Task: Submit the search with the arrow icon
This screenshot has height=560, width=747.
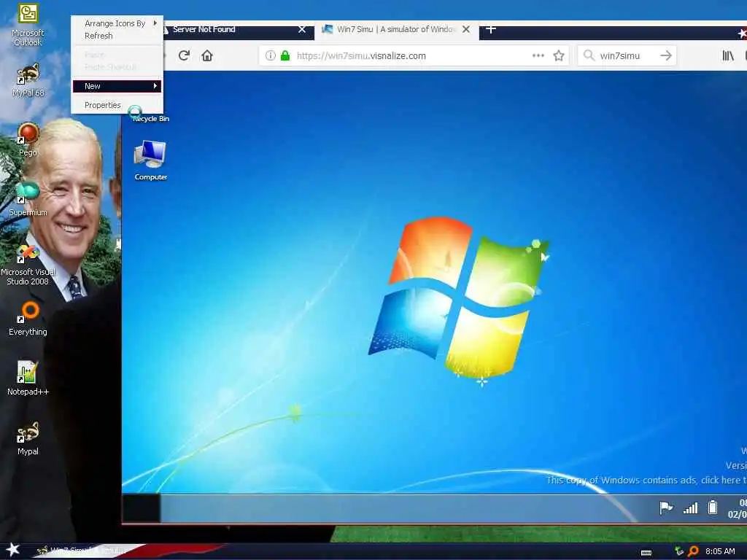Action: [666, 55]
